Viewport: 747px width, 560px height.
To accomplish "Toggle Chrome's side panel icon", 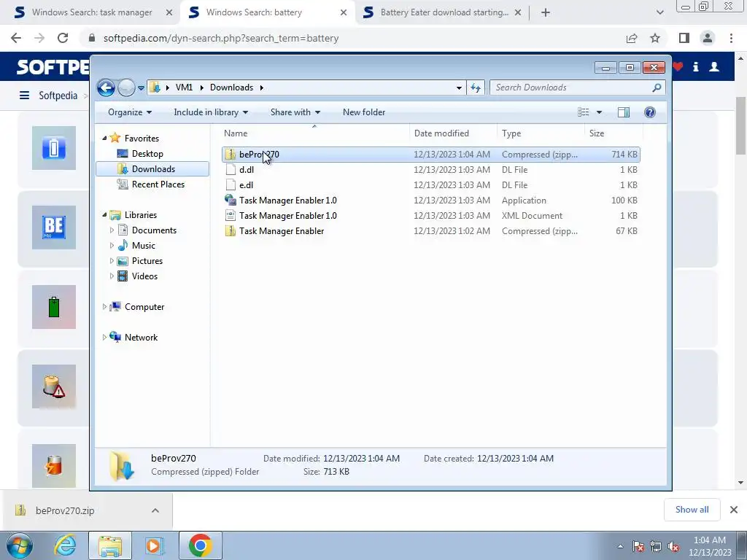I will tap(684, 38).
